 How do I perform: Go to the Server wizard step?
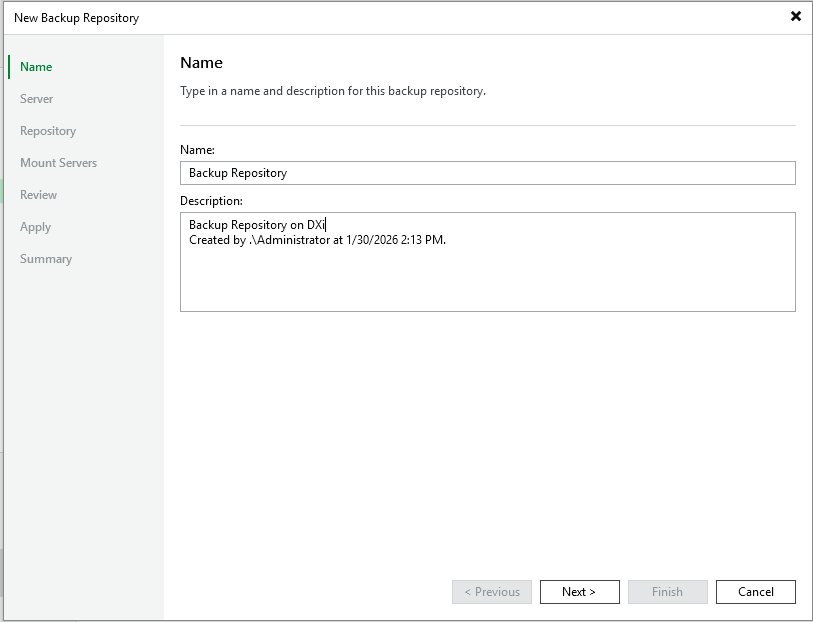(x=37, y=99)
